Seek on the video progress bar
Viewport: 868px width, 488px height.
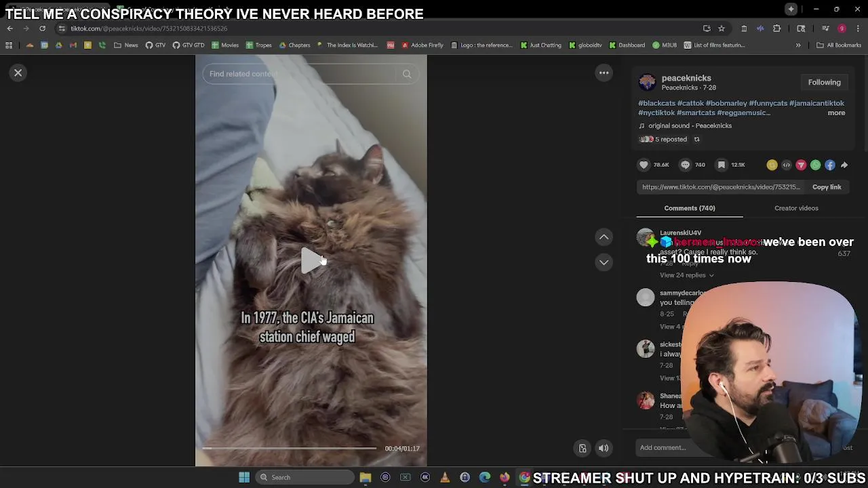click(290, 448)
